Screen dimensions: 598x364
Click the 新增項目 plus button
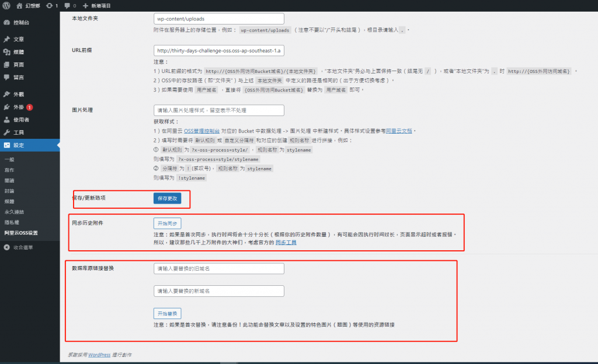(96, 6)
